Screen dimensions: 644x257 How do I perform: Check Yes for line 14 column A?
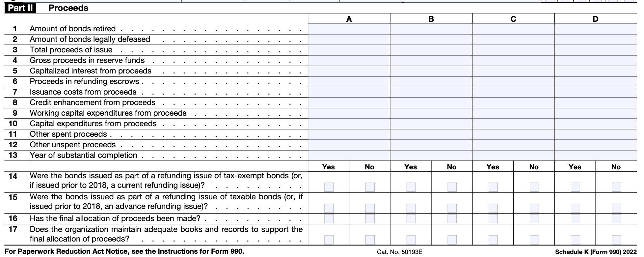[x=329, y=187]
